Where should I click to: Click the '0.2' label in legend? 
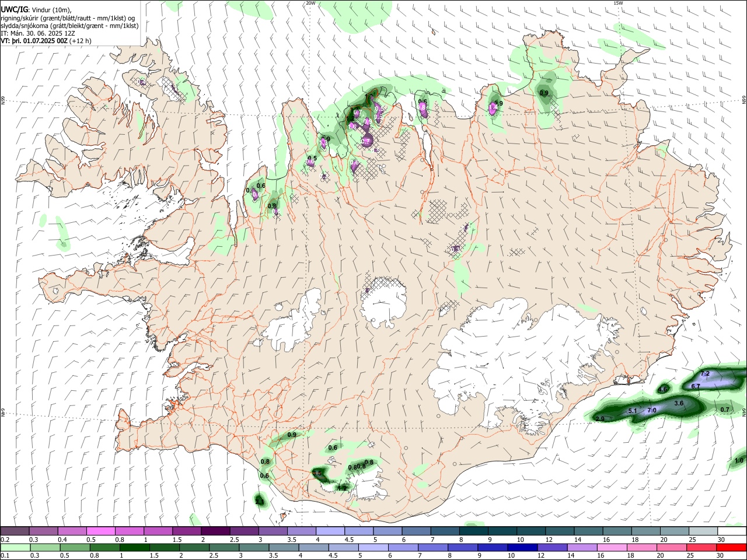tap(5, 540)
